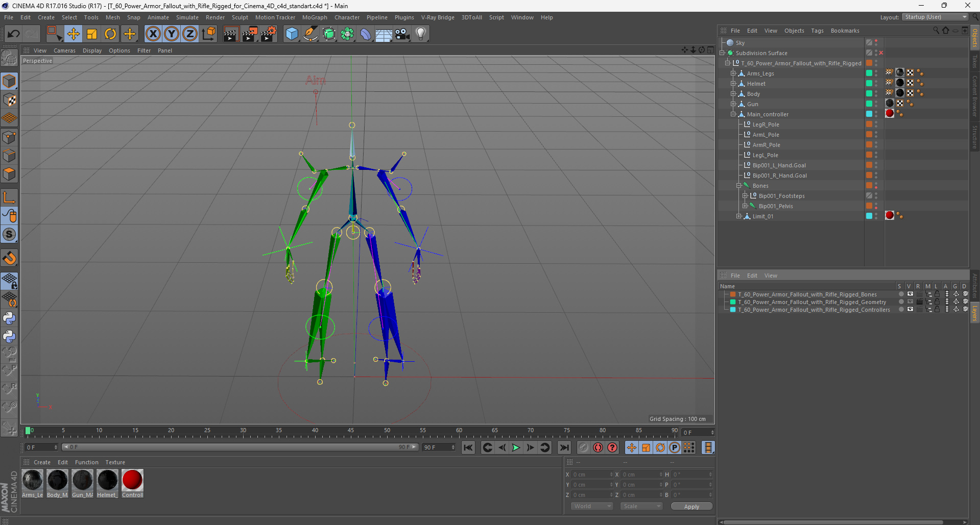Click Go to Start of timeline
980x525 pixels.
click(x=468, y=447)
